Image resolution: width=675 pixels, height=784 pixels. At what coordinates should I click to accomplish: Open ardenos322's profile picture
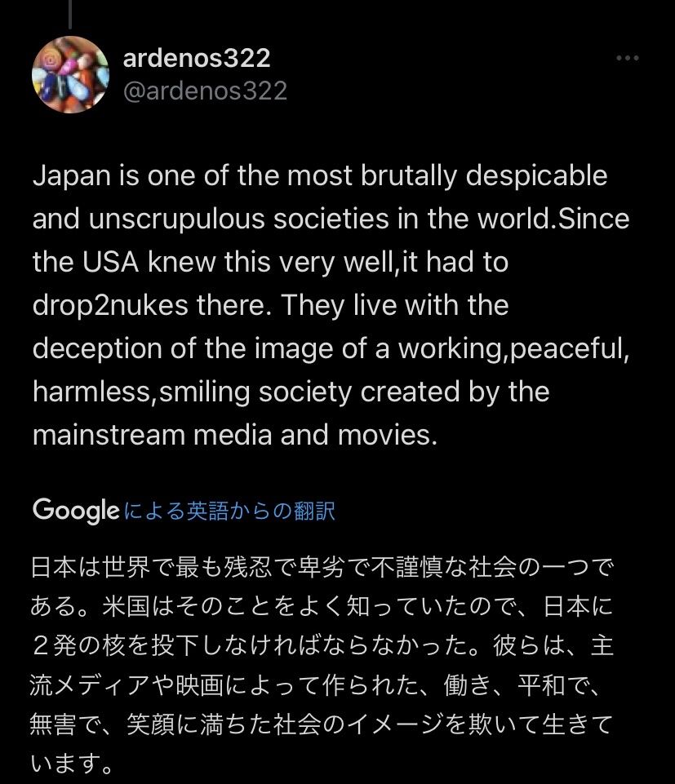(70, 75)
